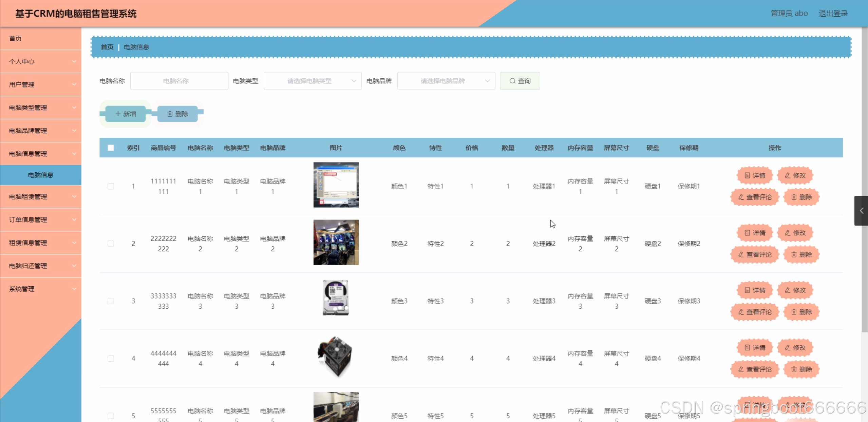This screenshot has width=868, height=422.
Task: Click 首页 in the breadcrumb bar
Action: [107, 47]
